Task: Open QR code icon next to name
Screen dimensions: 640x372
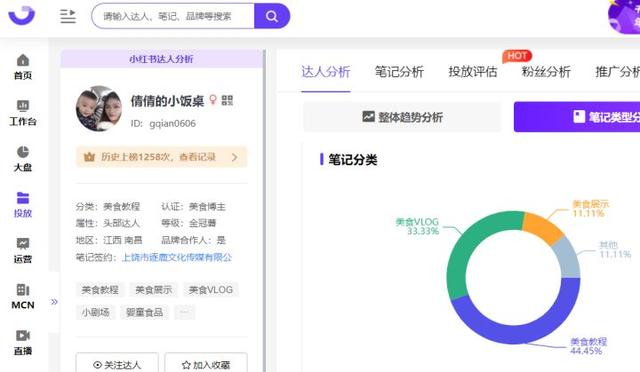Action: pos(227,100)
